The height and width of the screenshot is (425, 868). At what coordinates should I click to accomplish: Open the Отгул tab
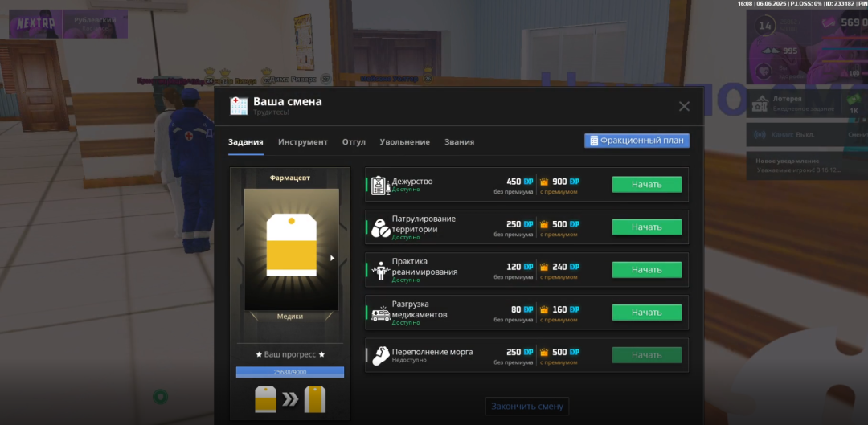(x=354, y=142)
